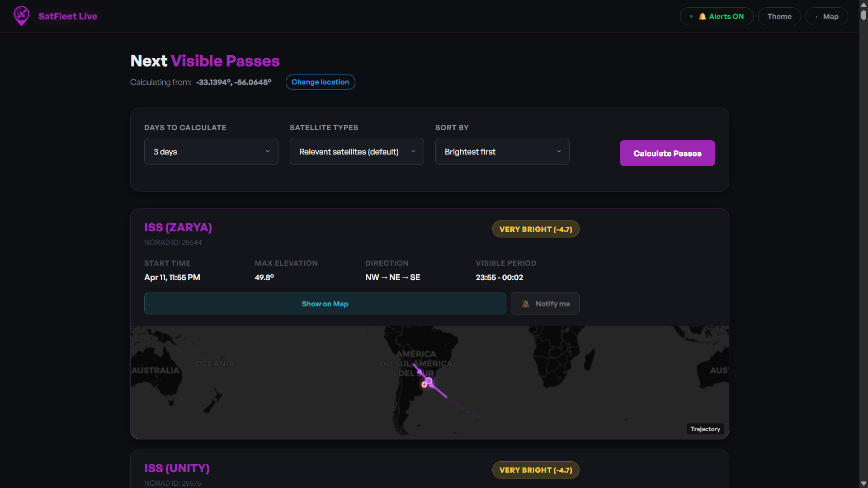
Task: Click the scrollbar down arrow
Action: point(863,483)
